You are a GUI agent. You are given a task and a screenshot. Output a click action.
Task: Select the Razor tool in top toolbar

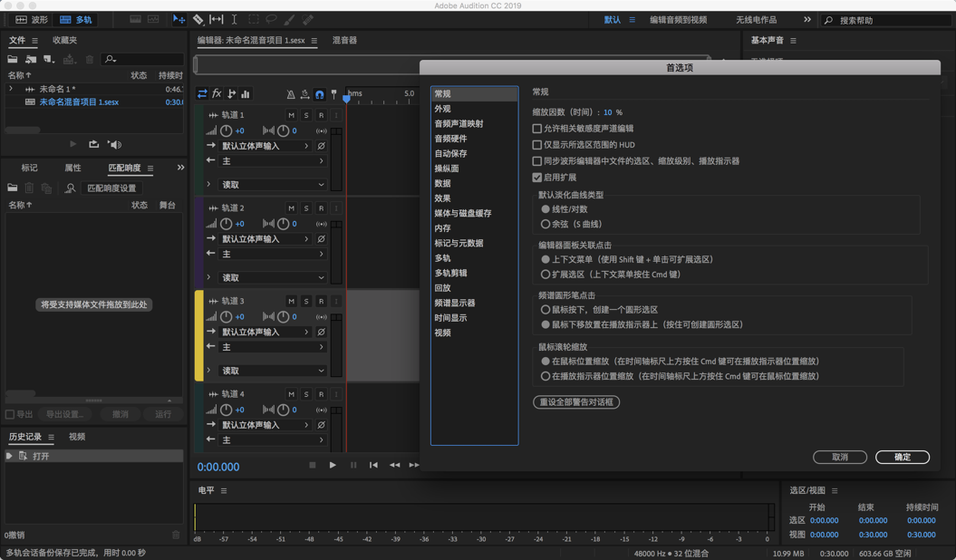tap(198, 19)
